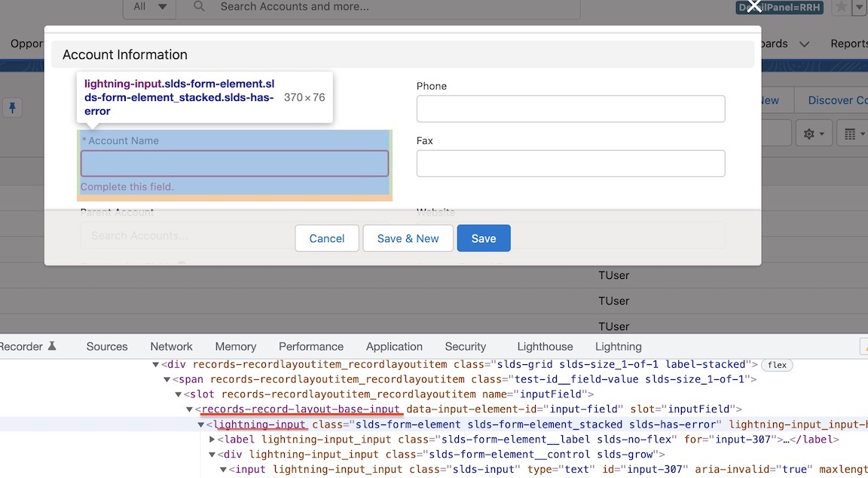Screen dimensions: 868x478
Task: Open the Lightning DevTools panel
Action: tap(618, 346)
